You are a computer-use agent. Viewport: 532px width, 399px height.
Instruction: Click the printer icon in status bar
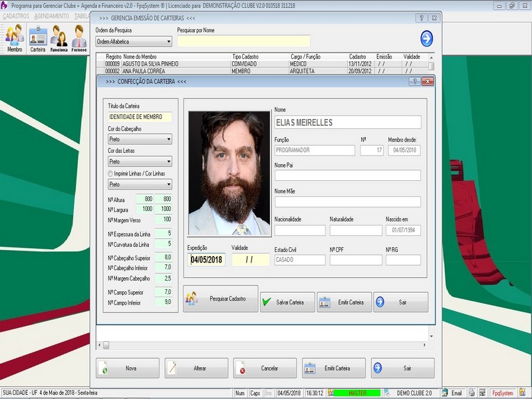point(471,393)
